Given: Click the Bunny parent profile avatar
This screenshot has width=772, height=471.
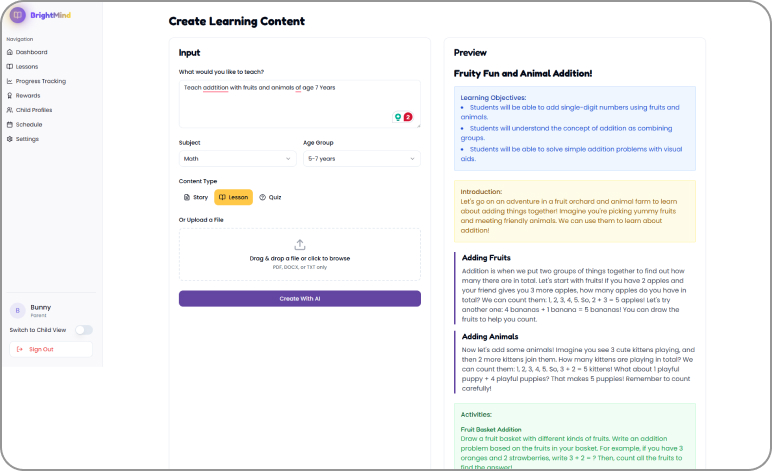Looking at the screenshot, I should (x=18, y=311).
